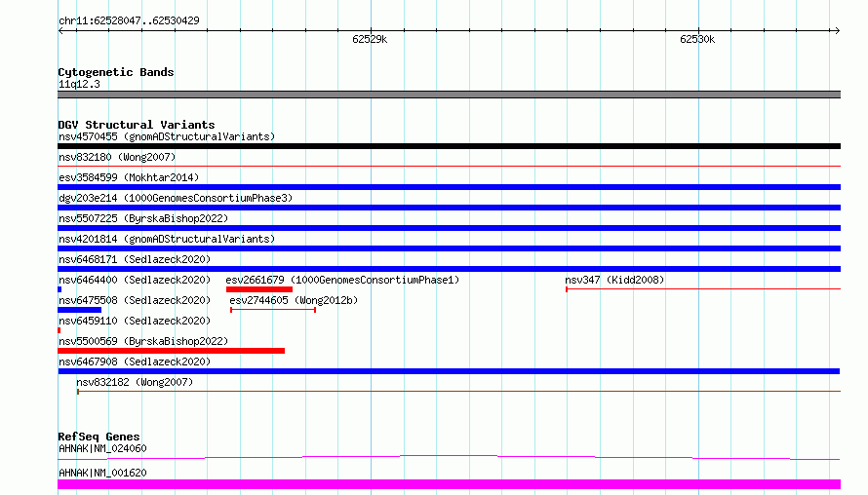Image resolution: width=868 pixels, height=495 pixels.
Task: Select the grey 11q12.3 cytogenetic band bar
Action: (449, 95)
